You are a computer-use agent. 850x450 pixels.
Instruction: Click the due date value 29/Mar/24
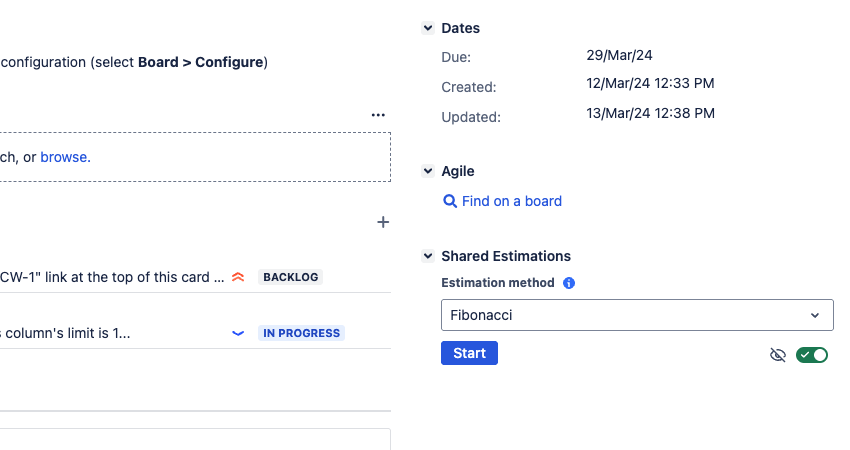pyautogui.click(x=620, y=55)
